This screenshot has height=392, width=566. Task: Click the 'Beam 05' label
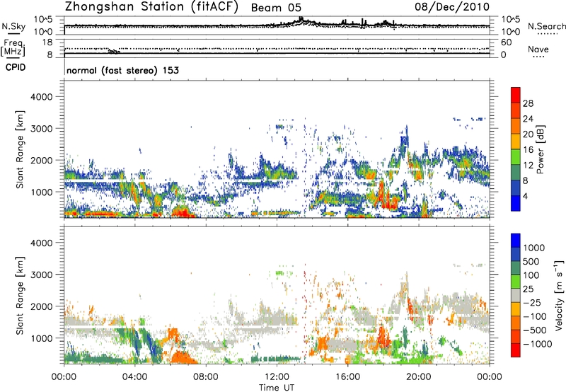(276, 8)
